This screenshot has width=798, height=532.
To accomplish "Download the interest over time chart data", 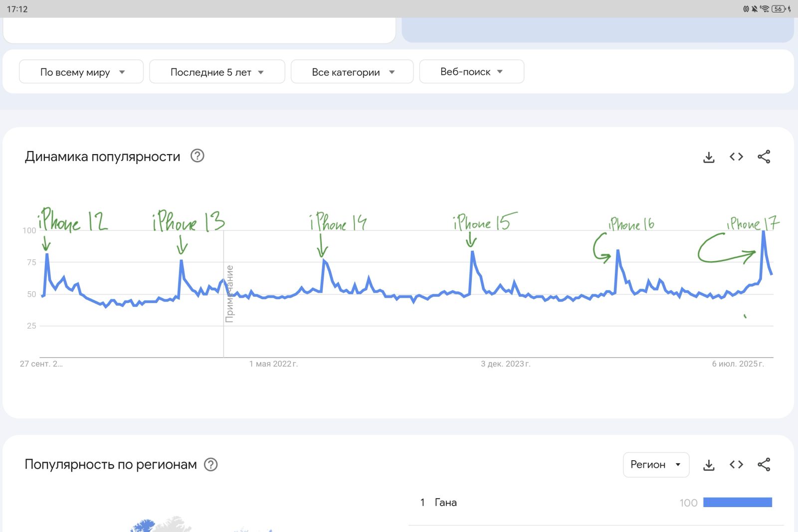I will [709, 157].
